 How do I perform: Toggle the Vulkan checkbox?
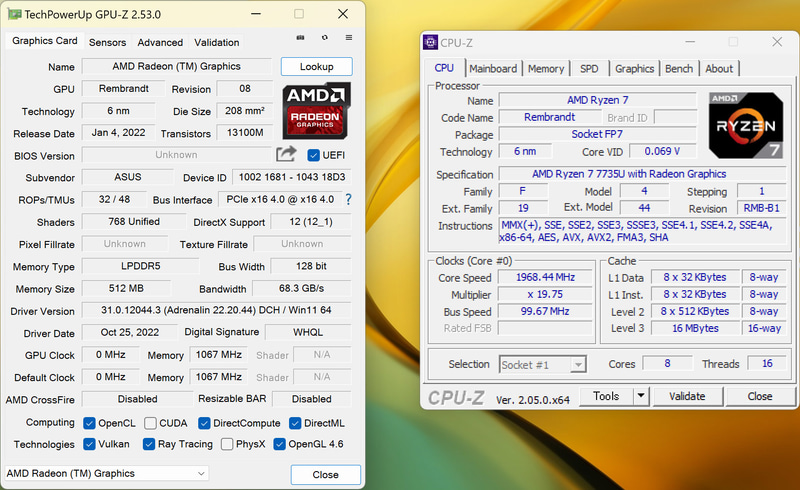point(89,444)
